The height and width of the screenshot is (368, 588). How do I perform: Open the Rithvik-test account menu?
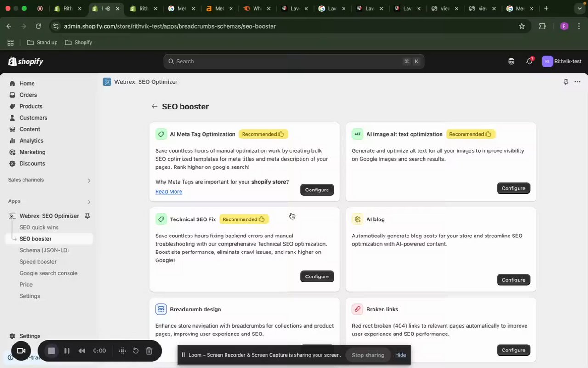coord(562,61)
